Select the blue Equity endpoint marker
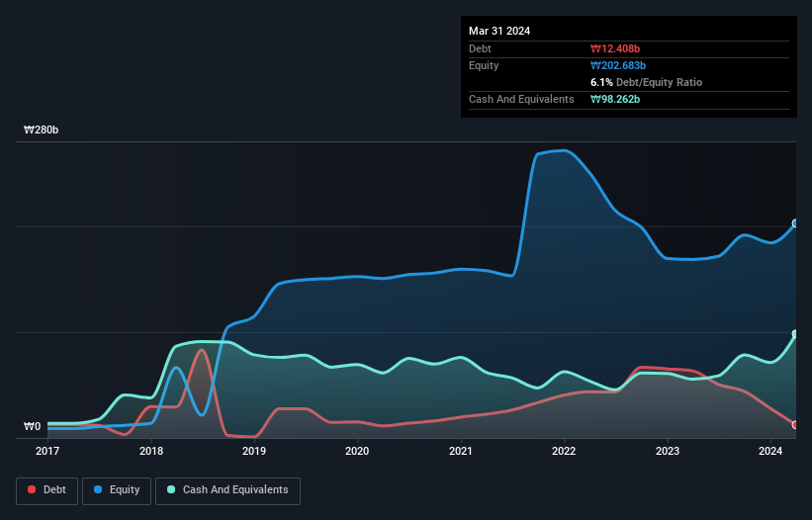The image size is (812, 520). (x=795, y=223)
